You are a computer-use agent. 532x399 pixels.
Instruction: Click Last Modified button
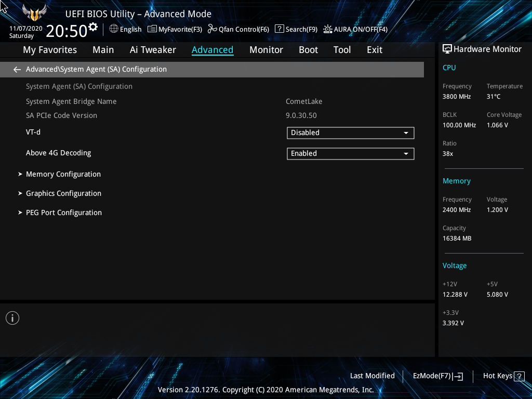pos(372,376)
